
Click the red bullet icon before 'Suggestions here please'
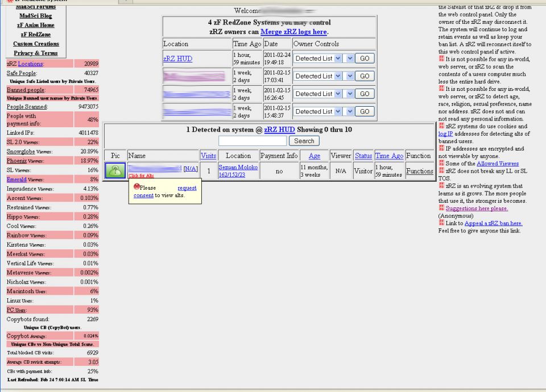(441, 208)
